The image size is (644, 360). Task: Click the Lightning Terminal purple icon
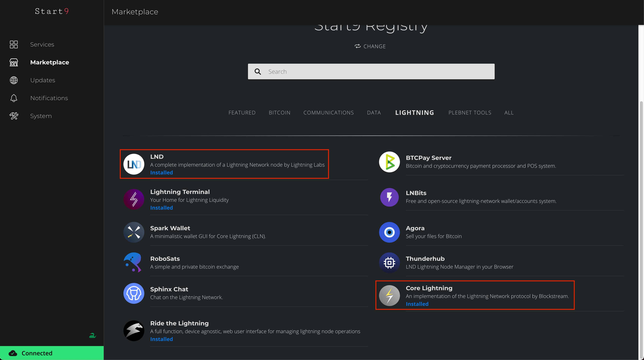click(134, 199)
